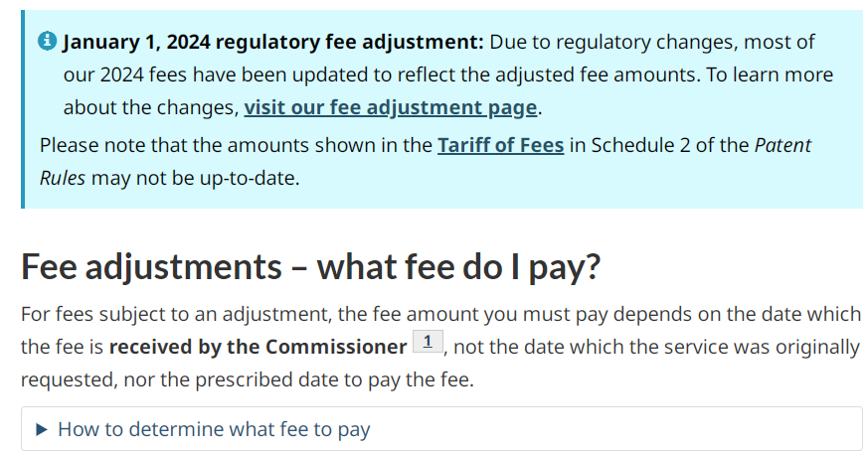Click the info icon in the alert box
The image size is (868, 452).
[x=48, y=42]
